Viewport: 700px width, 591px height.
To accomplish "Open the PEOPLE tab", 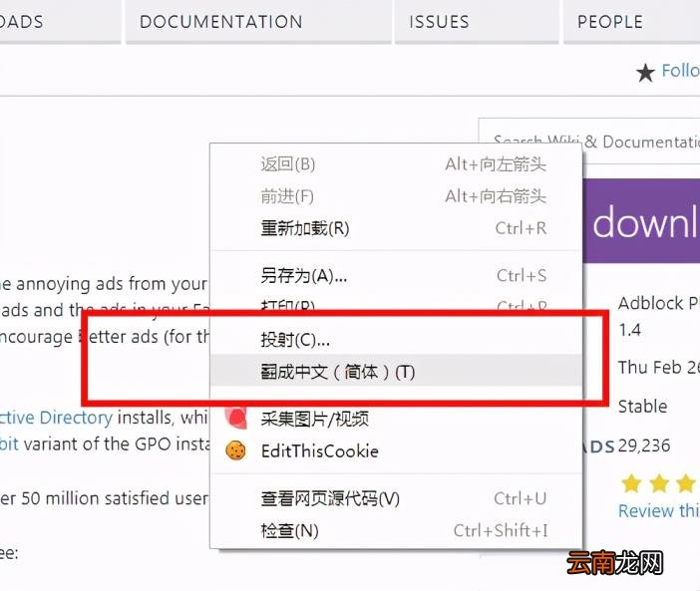I will click(631, 21).
